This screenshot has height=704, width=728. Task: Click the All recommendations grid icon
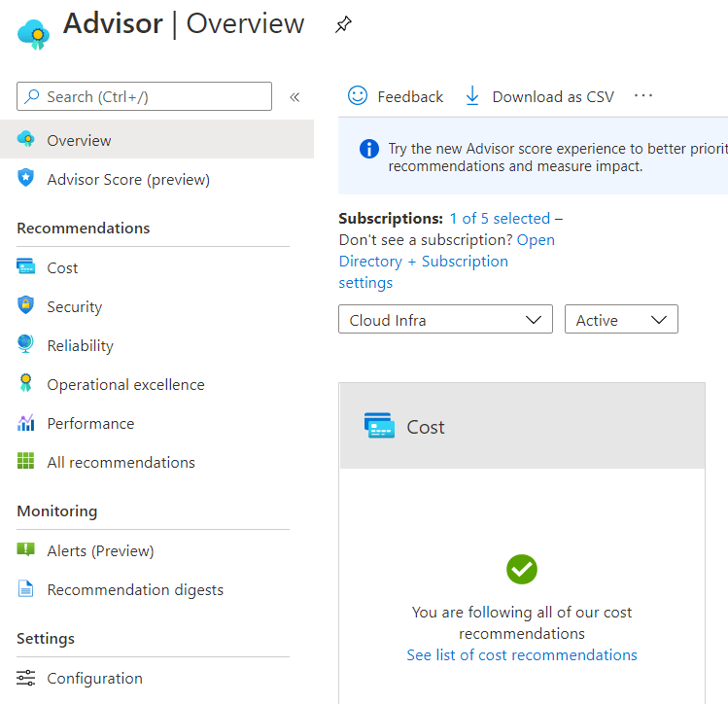(25, 461)
